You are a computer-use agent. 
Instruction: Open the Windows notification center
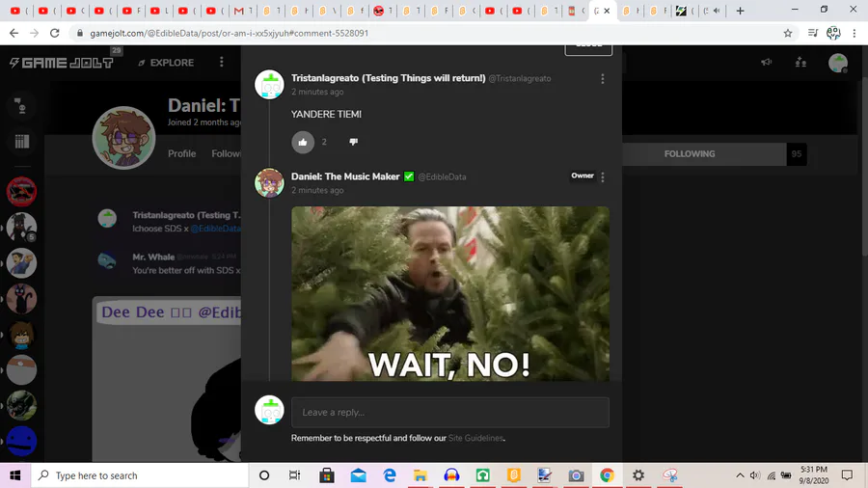point(847,475)
